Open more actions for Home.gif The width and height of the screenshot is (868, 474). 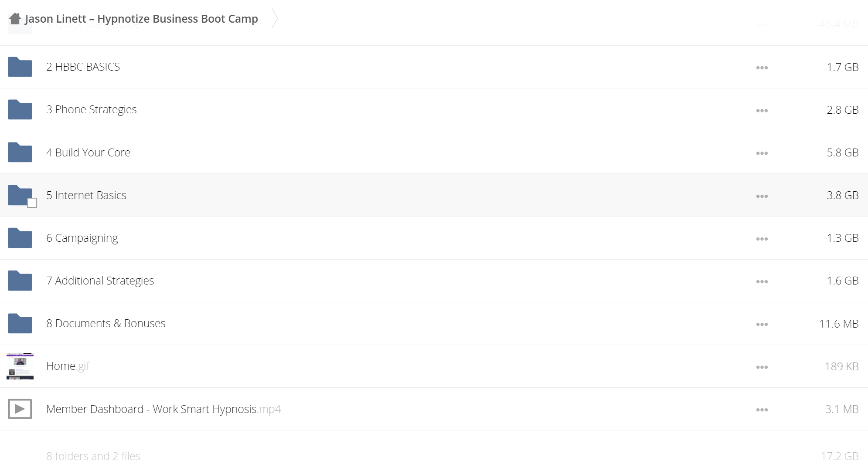tap(762, 367)
